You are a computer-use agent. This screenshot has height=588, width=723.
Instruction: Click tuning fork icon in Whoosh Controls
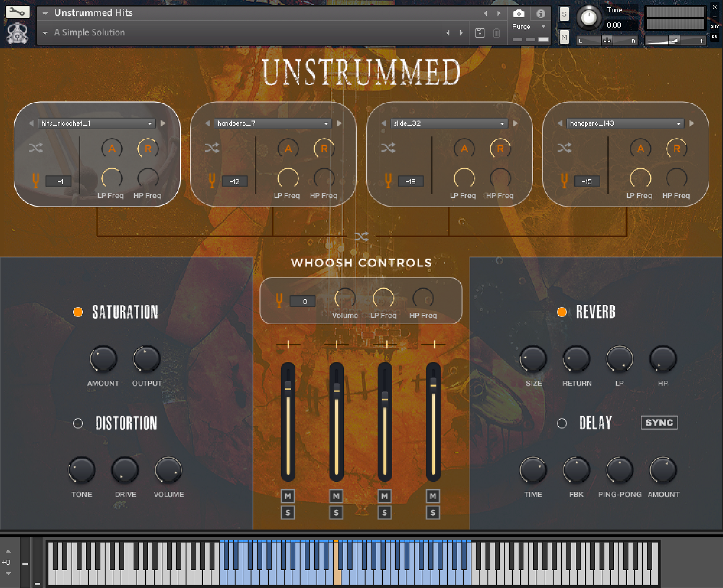(279, 300)
